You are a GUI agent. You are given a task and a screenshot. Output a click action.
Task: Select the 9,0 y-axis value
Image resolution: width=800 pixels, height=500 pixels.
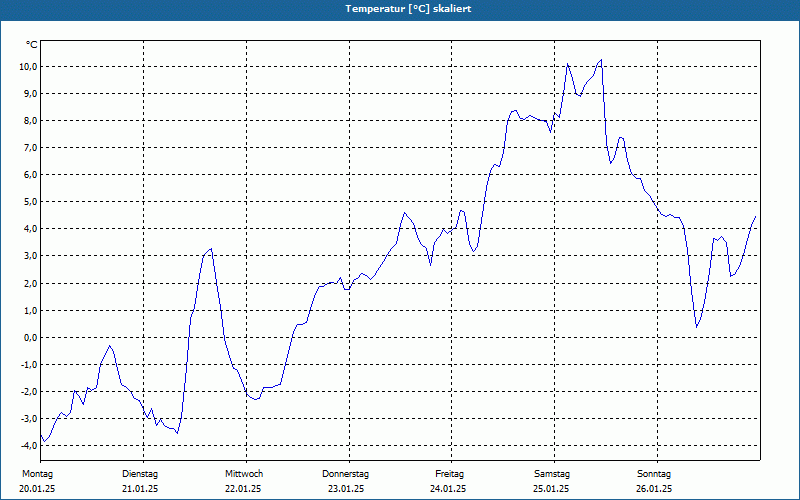click(x=29, y=93)
